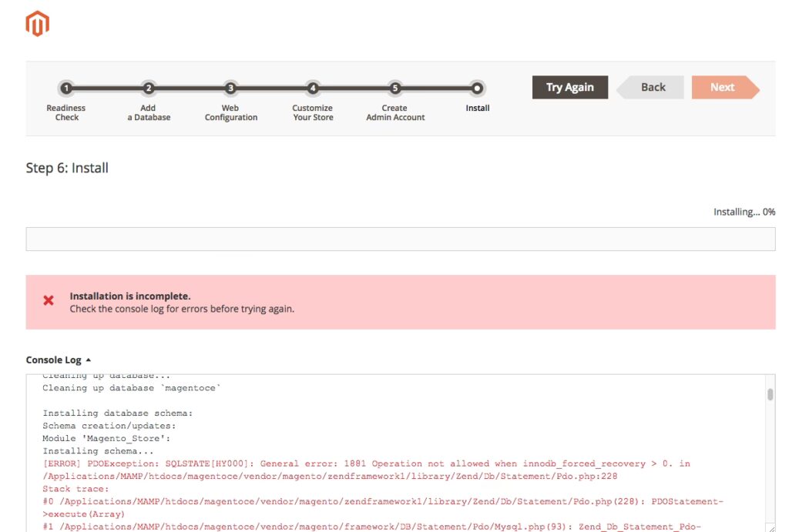This screenshot has width=789, height=532.
Task: Click the red X error icon
Action: pos(49,301)
